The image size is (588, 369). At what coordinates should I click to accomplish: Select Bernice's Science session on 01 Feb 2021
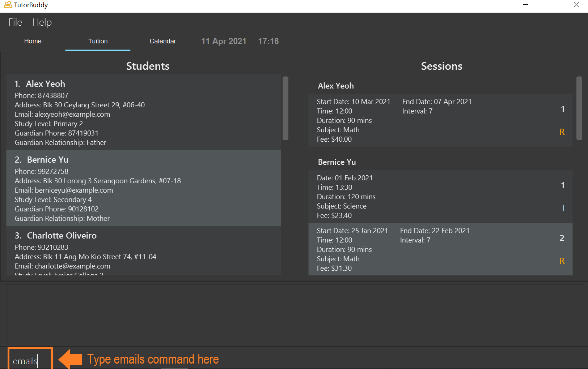[440, 197]
